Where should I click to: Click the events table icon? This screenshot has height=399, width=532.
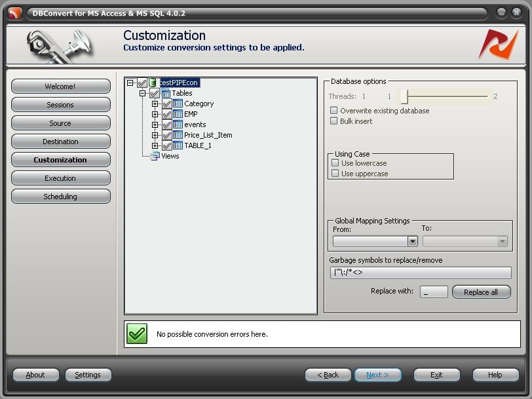pyautogui.click(x=178, y=124)
